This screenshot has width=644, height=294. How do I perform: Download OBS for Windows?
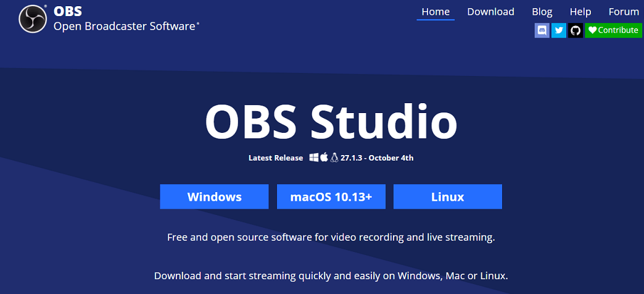tap(215, 196)
